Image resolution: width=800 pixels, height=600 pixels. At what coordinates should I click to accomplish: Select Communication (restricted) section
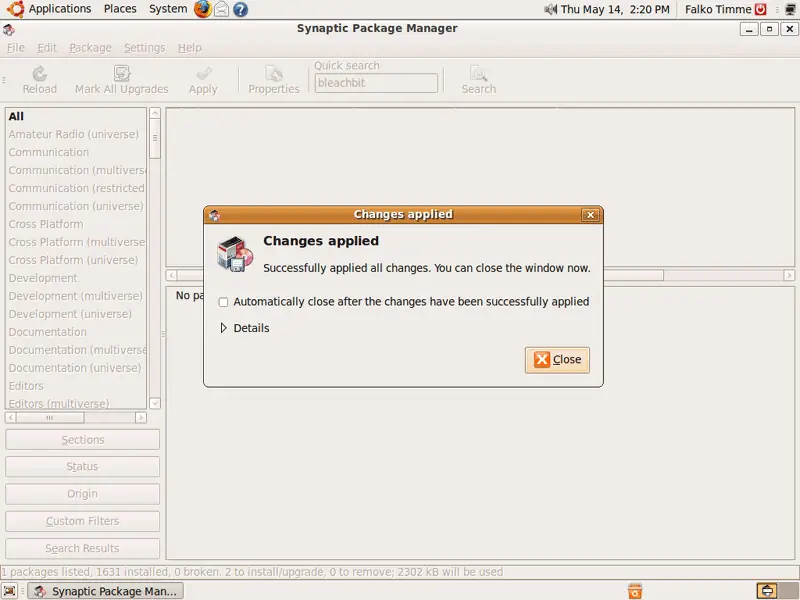click(x=77, y=188)
